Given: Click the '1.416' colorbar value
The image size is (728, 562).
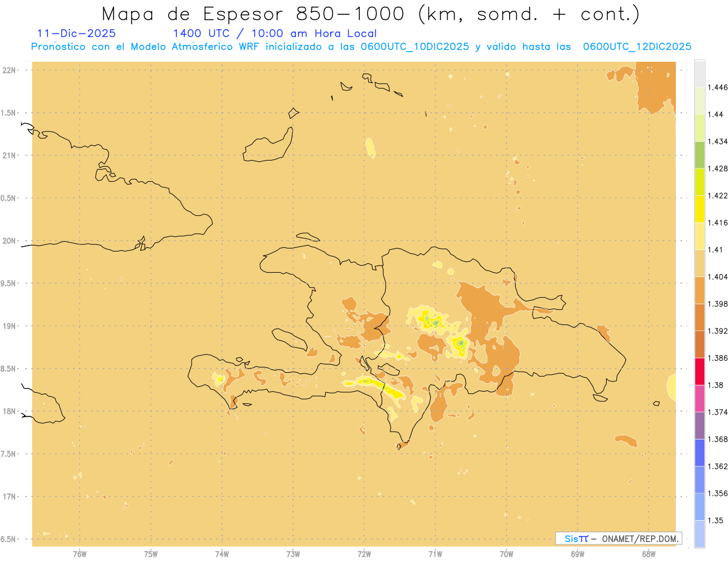Looking at the screenshot, I should 718,222.
